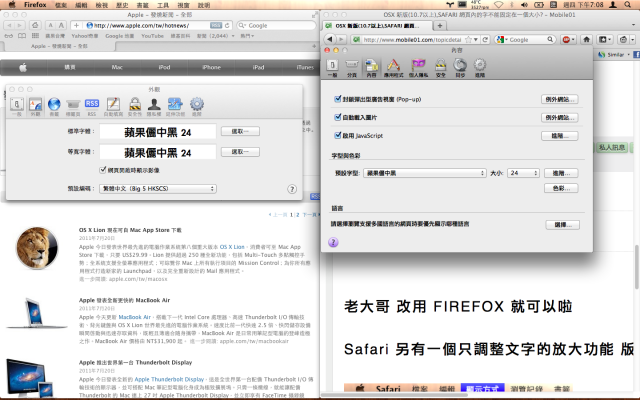Open OS X Lion link in news article
The height and width of the screenshot is (400, 640).
pyautogui.click(x=232, y=247)
